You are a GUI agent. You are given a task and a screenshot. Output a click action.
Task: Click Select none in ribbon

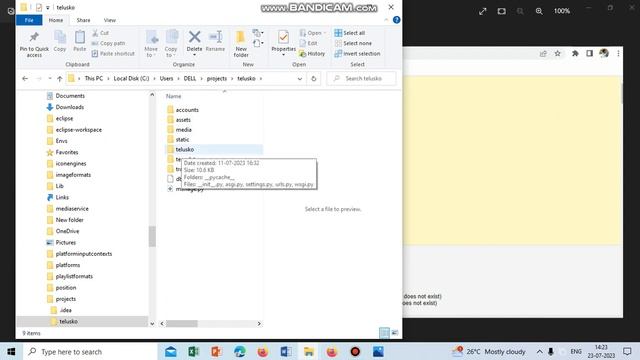tap(353, 43)
